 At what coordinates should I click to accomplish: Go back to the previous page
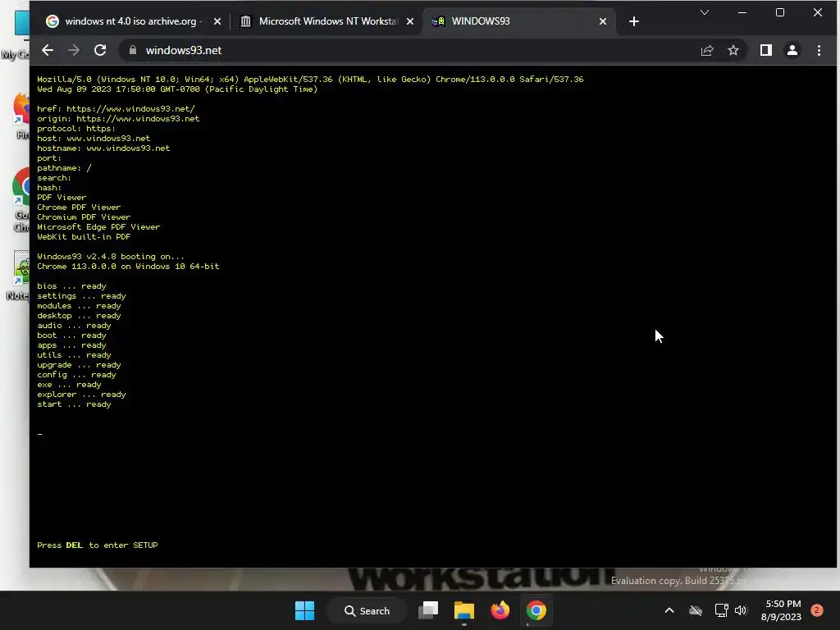pos(48,50)
